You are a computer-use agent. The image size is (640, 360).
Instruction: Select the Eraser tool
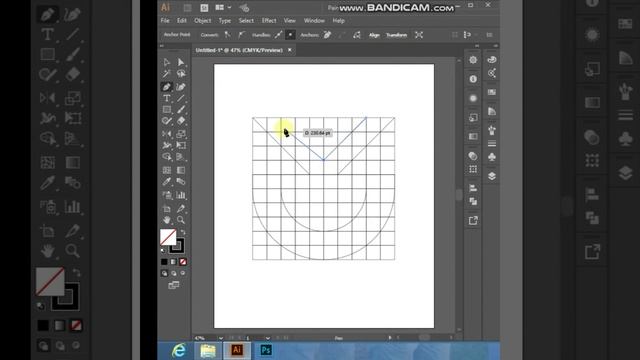click(181, 121)
